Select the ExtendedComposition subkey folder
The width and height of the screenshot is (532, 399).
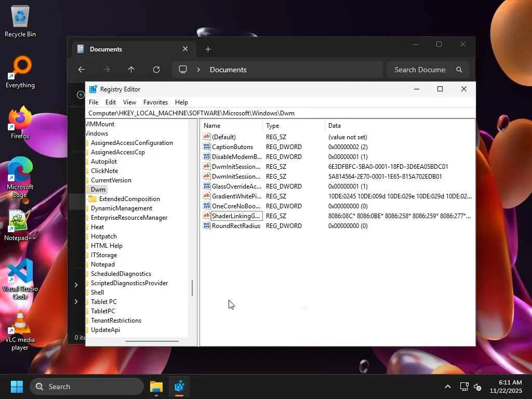(x=129, y=199)
